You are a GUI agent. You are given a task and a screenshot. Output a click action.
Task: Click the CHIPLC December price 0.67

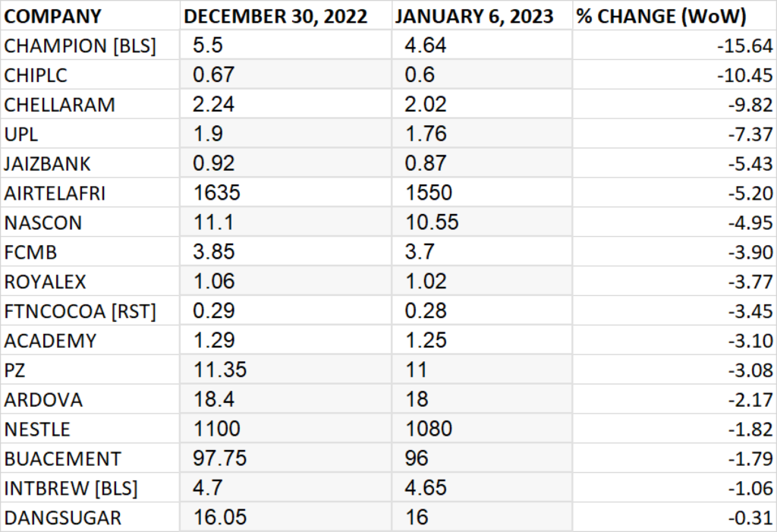[285, 75]
